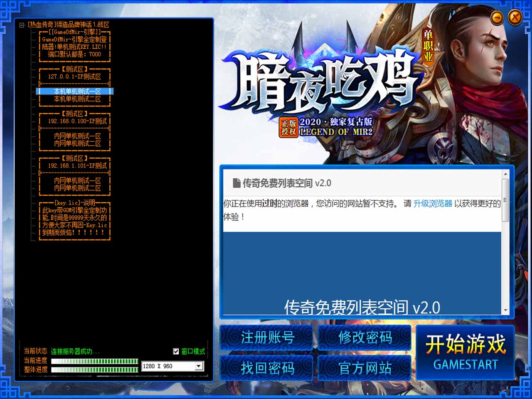The height and width of the screenshot is (399, 532).
Task: Click the browser panel scroll-up arrow
Action: coord(505,174)
